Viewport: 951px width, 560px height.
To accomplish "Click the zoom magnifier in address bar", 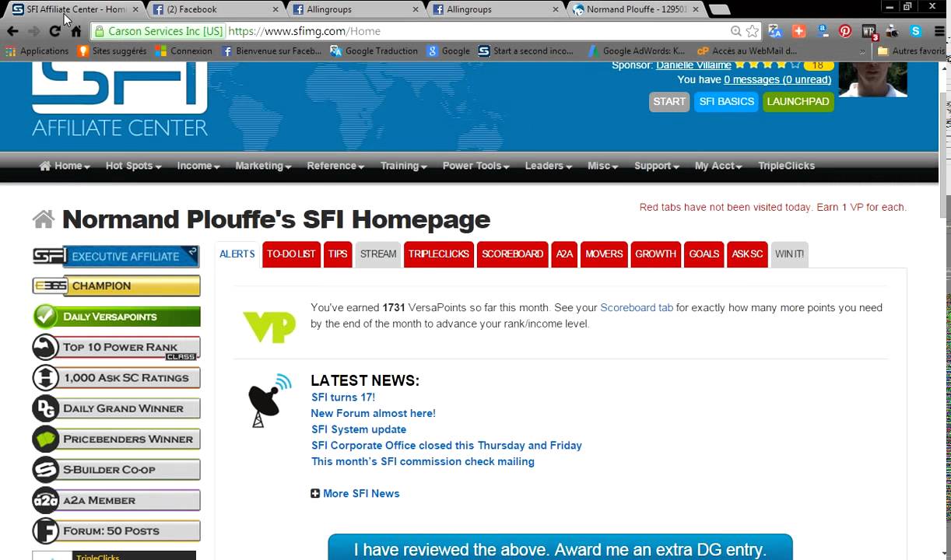I will pos(735,31).
